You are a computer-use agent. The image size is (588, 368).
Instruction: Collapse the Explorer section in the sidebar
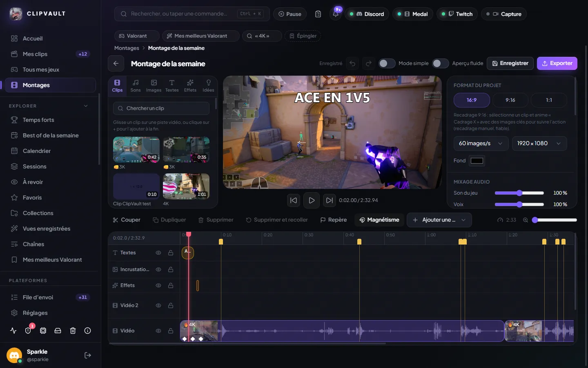(x=86, y=106)
